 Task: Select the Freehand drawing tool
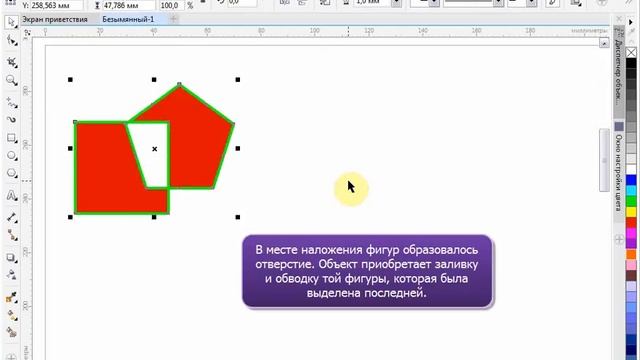point(11,102)
